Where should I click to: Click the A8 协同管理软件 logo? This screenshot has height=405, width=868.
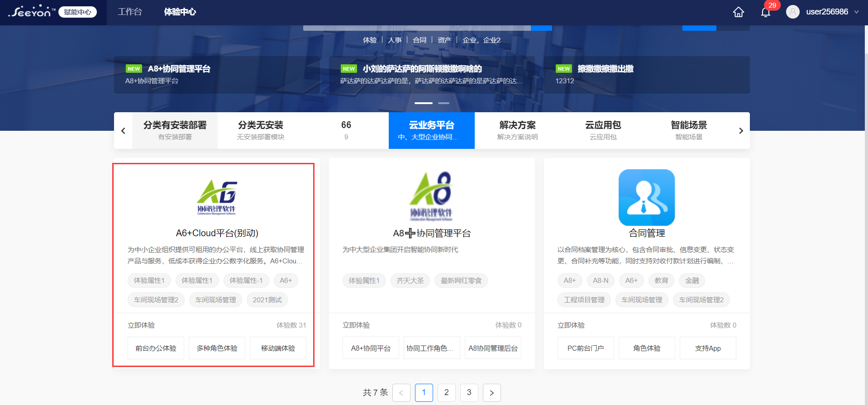pos(431,196)
